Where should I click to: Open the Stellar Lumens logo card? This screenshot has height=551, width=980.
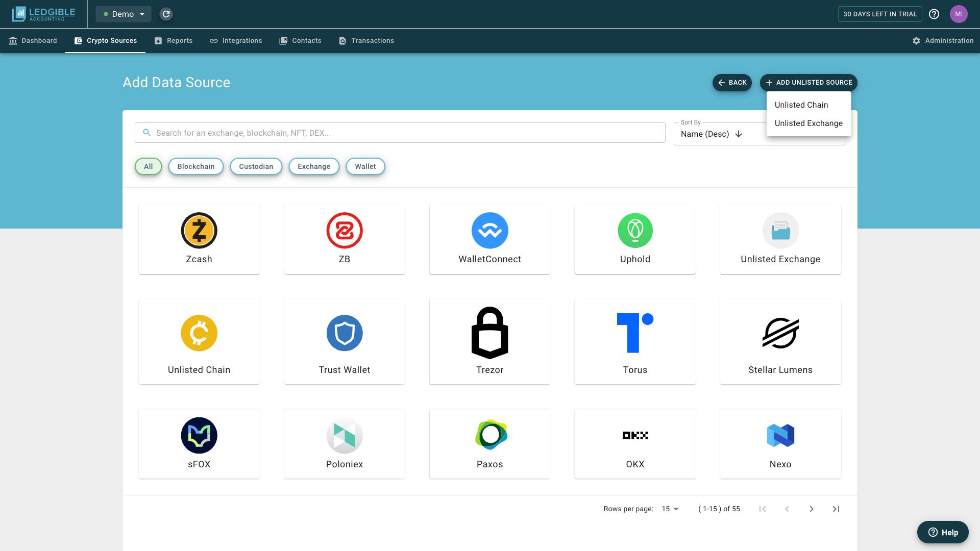(x=780, y=341)
